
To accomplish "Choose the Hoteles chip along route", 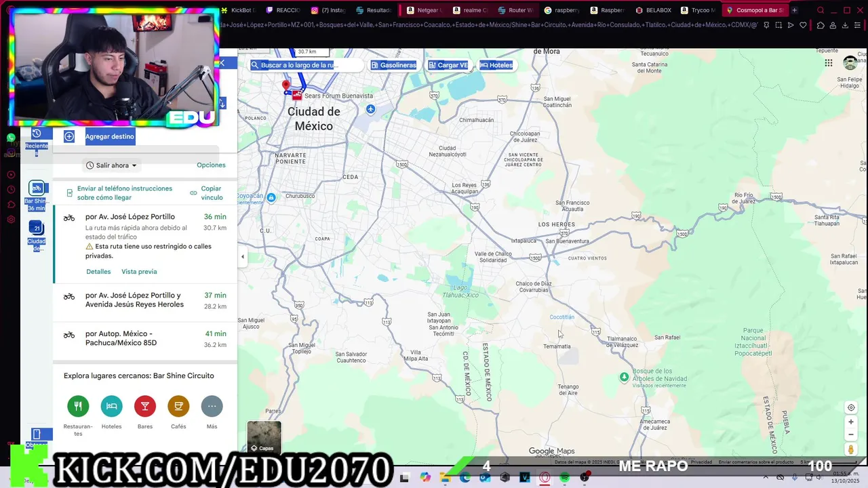I will pos(496,65).
